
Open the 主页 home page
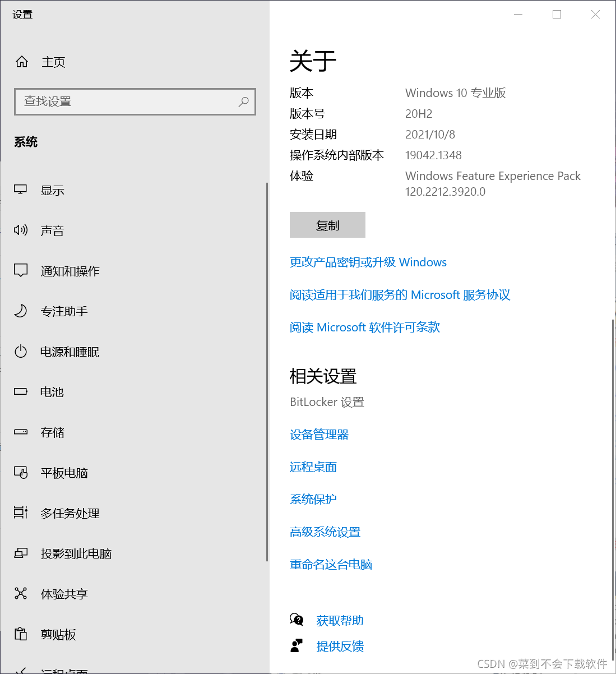click(53, 62)
